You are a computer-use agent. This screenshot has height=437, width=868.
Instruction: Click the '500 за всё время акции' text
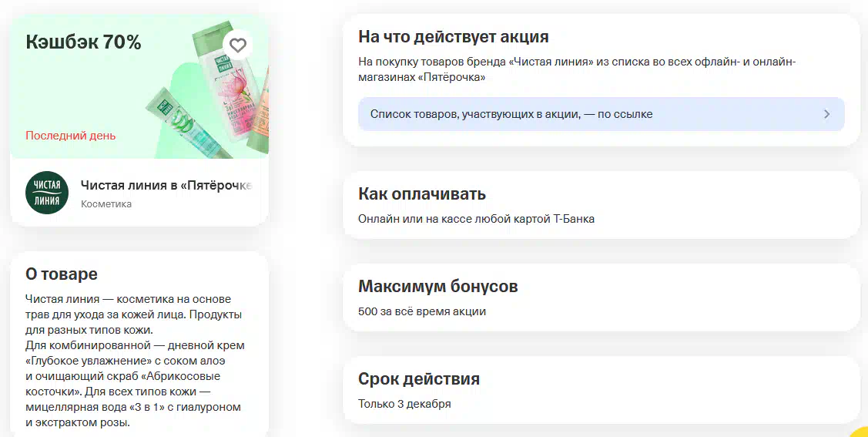pos(422,311)
